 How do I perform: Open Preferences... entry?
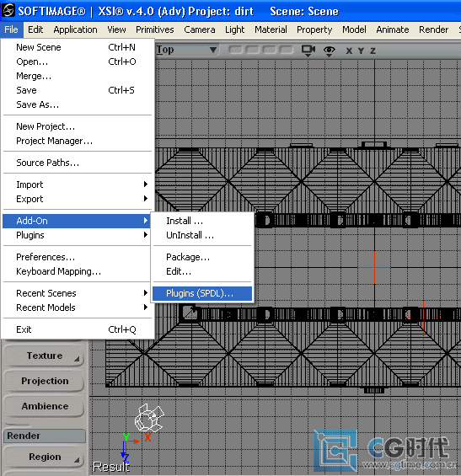[78, 257]
